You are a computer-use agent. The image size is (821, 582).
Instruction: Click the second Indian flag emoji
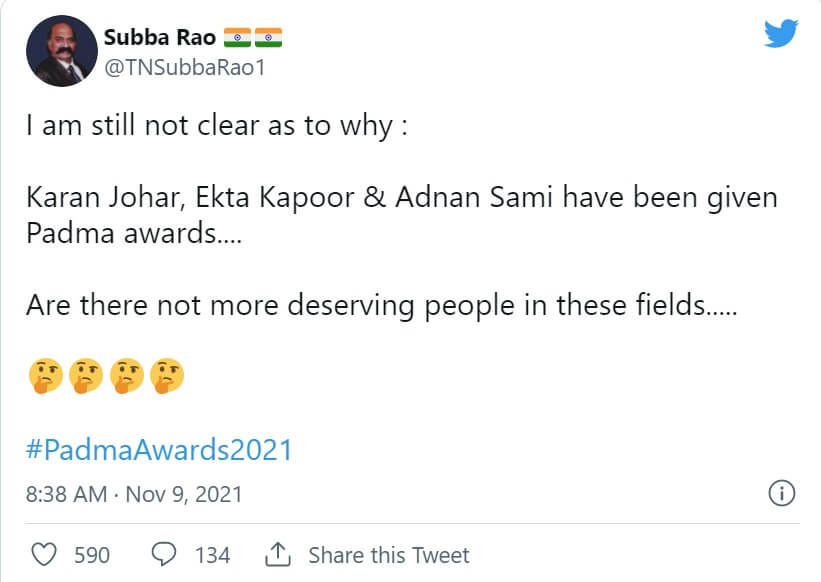(x=268, y=38)
